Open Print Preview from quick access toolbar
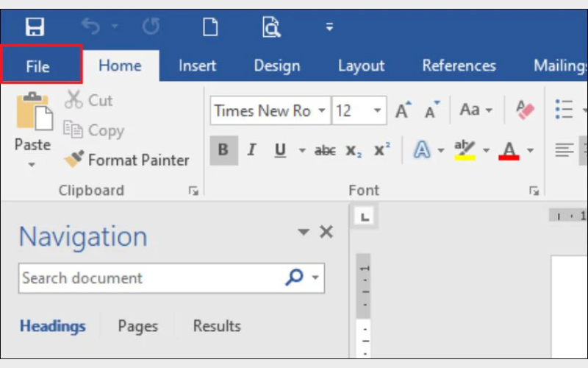 click(270, 27)
